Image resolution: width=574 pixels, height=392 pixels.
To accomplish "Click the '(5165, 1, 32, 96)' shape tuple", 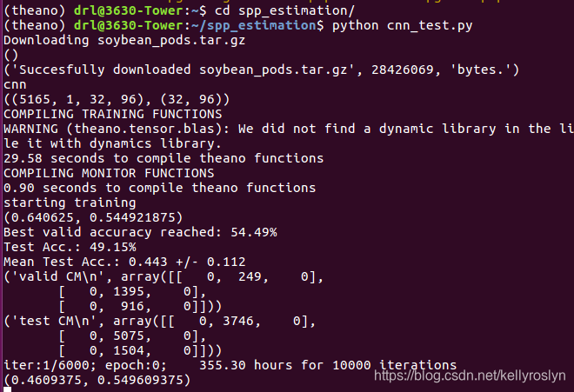I will pos(78,99).
